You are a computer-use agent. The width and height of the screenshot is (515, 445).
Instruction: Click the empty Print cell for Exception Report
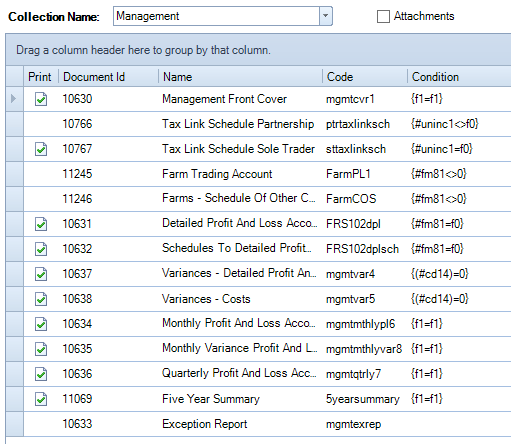coord(41,424)
